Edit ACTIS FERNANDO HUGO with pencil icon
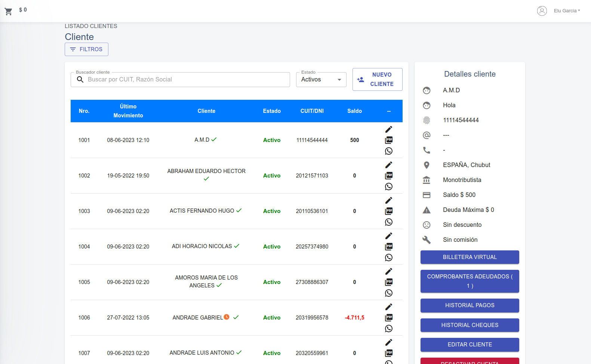The width and height of the screenshot is (591, 364). pyautogui.click(x=389, y=200)
